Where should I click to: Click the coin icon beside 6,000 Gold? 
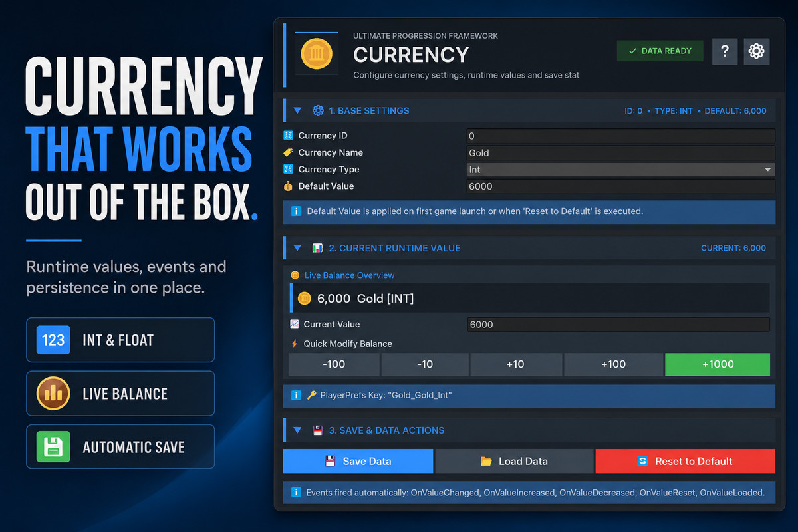pos(305,299)
